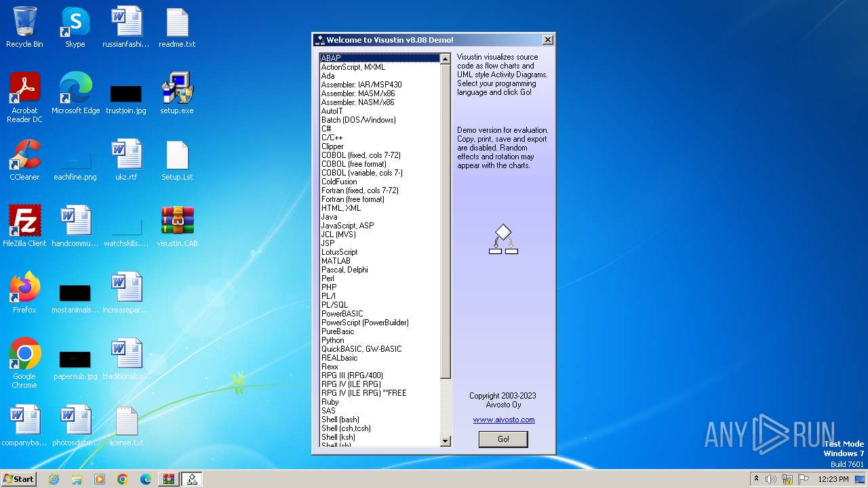Select the readme.txt desktop file
868x488 pixels.
[x=177, y=27]
